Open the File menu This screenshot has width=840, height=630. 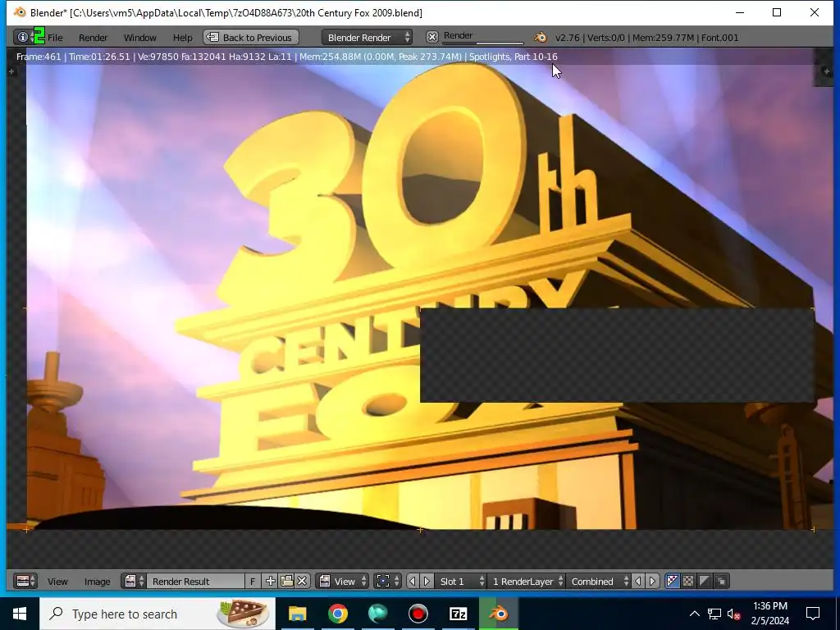(x=55, y=38)
